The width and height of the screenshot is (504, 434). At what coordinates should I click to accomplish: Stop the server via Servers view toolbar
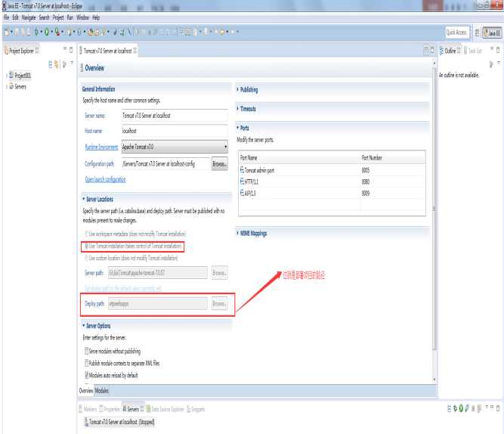(x=473, y=408)
